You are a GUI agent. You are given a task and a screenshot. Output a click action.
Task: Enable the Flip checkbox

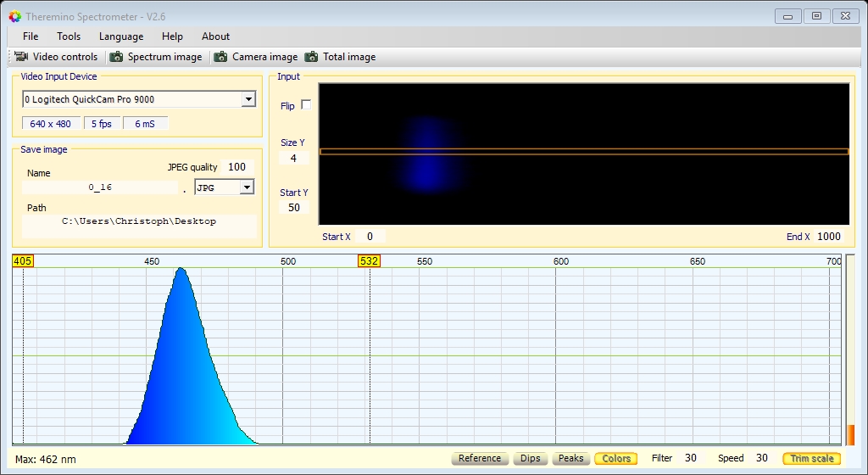pyautogui.click(x=306, y=104)
